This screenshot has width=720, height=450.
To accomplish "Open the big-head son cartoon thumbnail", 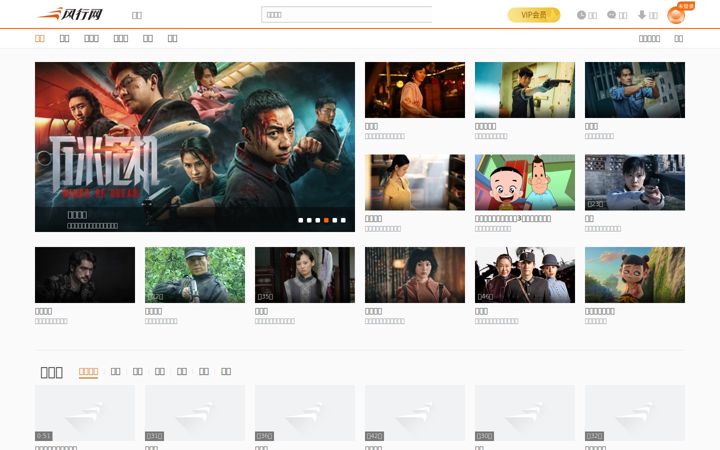I will [525, 182].
